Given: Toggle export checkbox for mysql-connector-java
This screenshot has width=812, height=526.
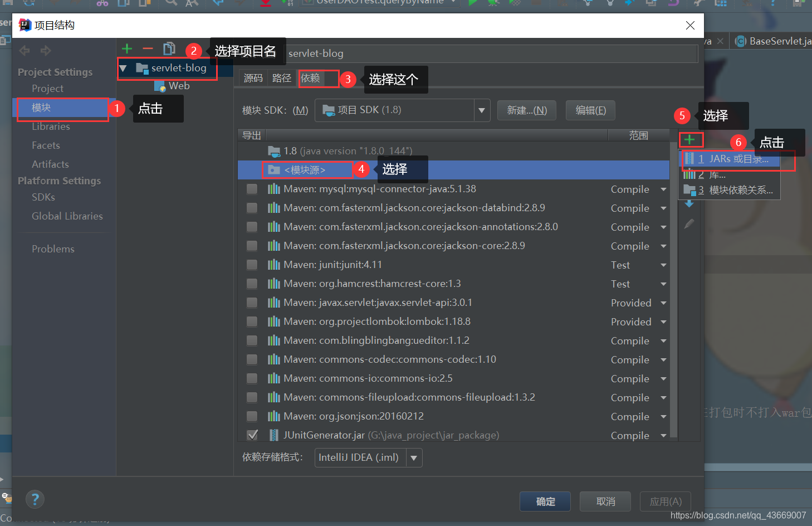Looking at the screenshot, I should (252, 189).
